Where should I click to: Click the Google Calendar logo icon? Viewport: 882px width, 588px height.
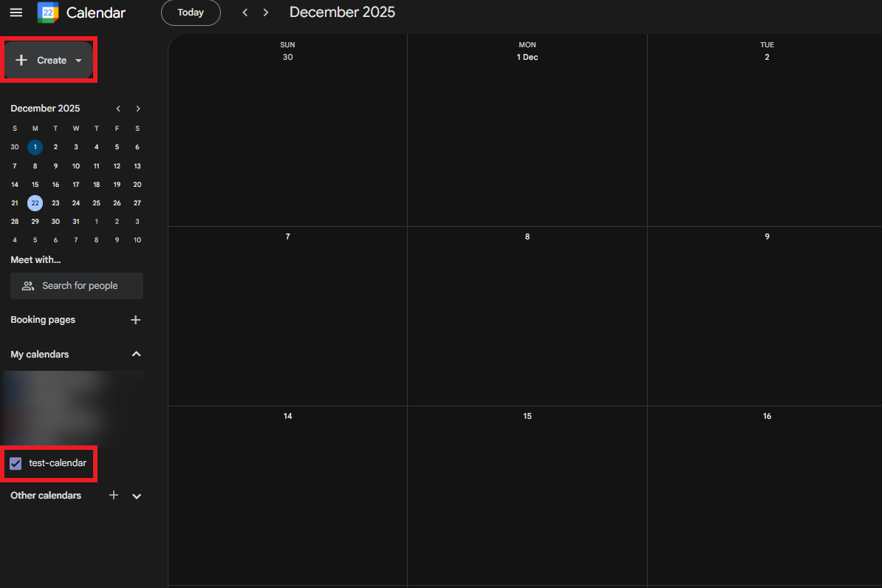(x=47, y=12)
